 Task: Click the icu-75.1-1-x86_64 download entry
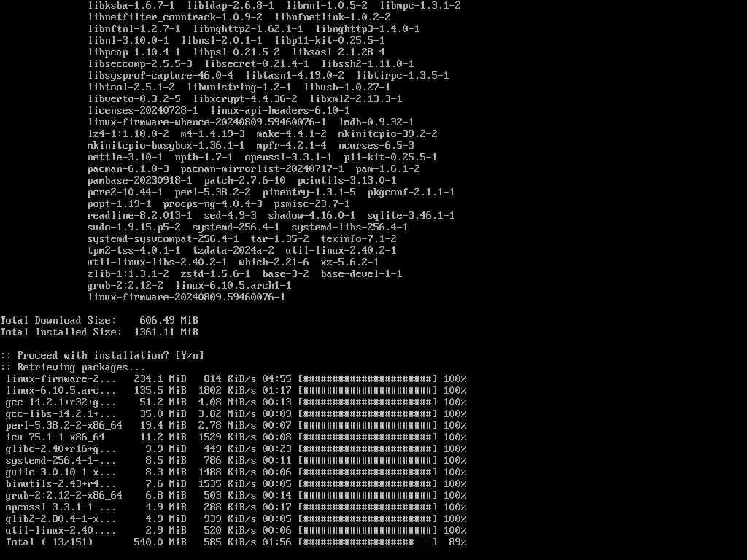click(x=55, y=437)
